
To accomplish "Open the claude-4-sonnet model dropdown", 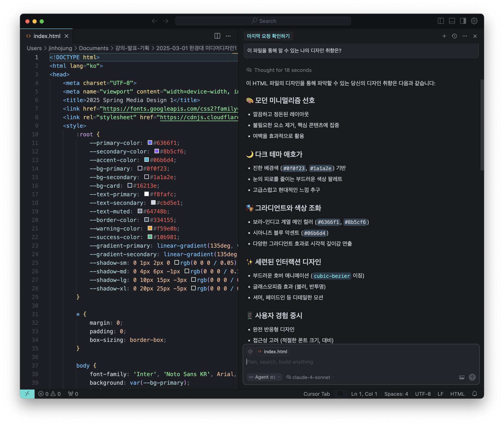I will point(310,377).
